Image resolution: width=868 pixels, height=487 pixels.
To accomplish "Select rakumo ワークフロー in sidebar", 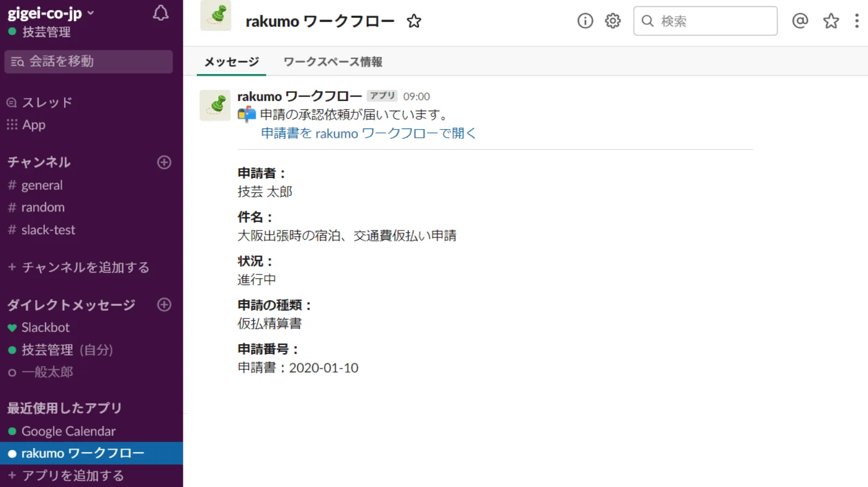I will 91,453.
